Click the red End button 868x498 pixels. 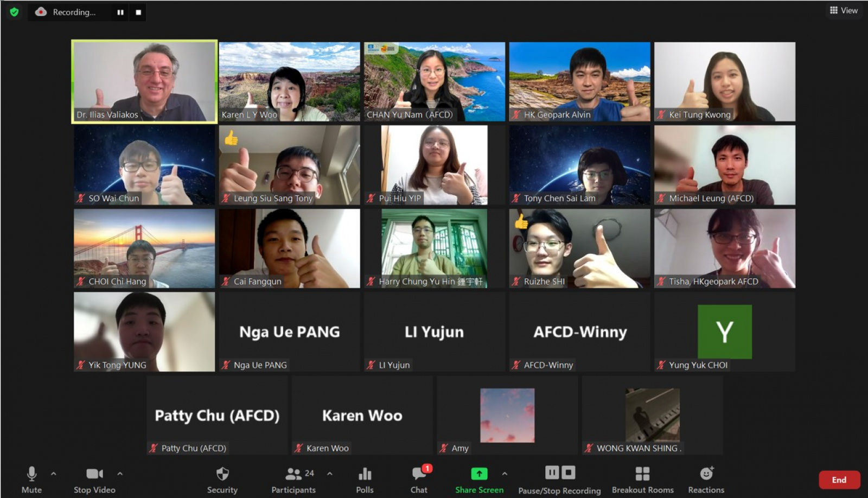tap(839, 480)
